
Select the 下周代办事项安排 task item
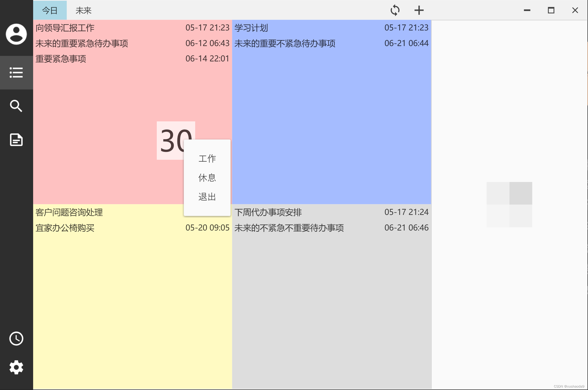pos(268,212)
